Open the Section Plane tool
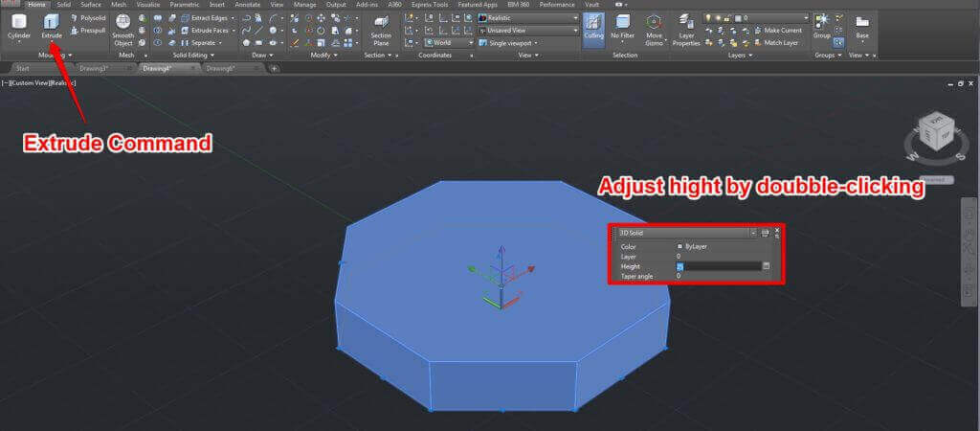980x431 pixels. coord(381,30)
